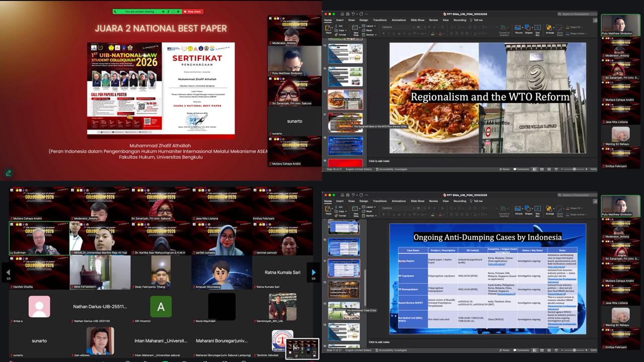Click Paste icon in the Anti-Dumping Cases window

tap(328, 210)
